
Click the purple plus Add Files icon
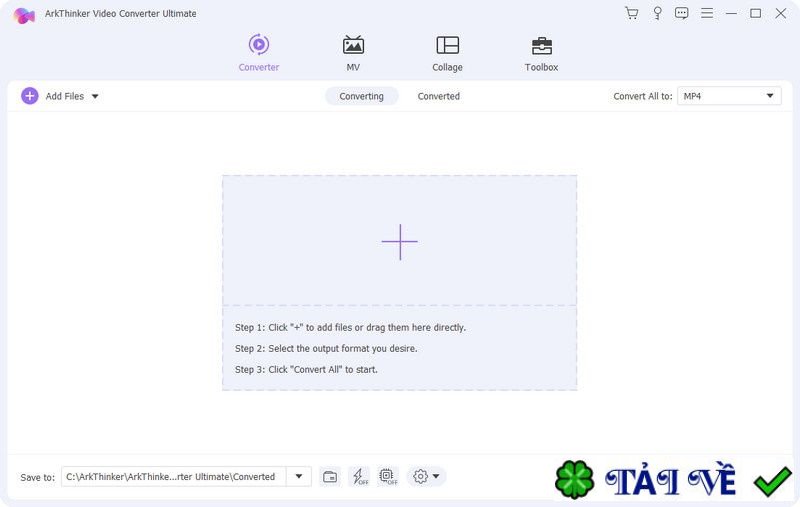[30, 96]
